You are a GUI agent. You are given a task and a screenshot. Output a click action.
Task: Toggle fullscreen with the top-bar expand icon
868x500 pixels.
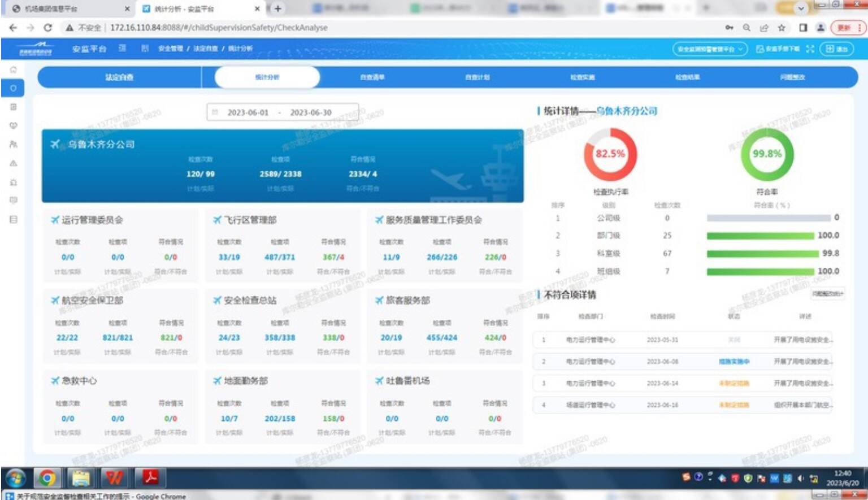pos(810,49)
